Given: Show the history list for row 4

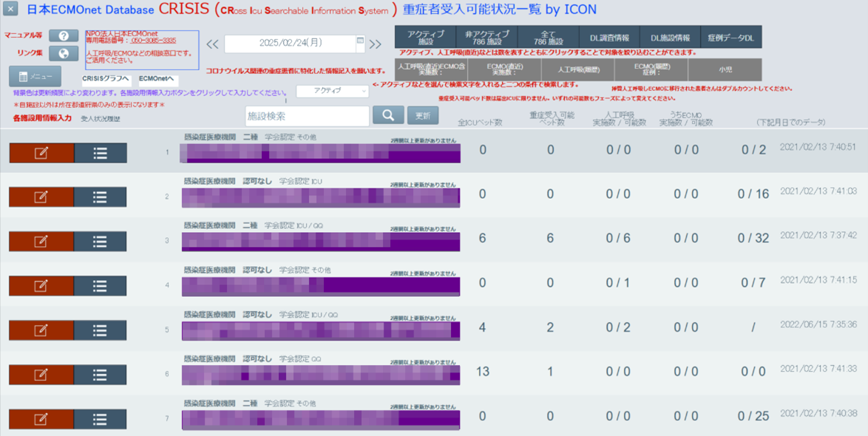Looking at the screenshot, I should [x=101, y=285].
